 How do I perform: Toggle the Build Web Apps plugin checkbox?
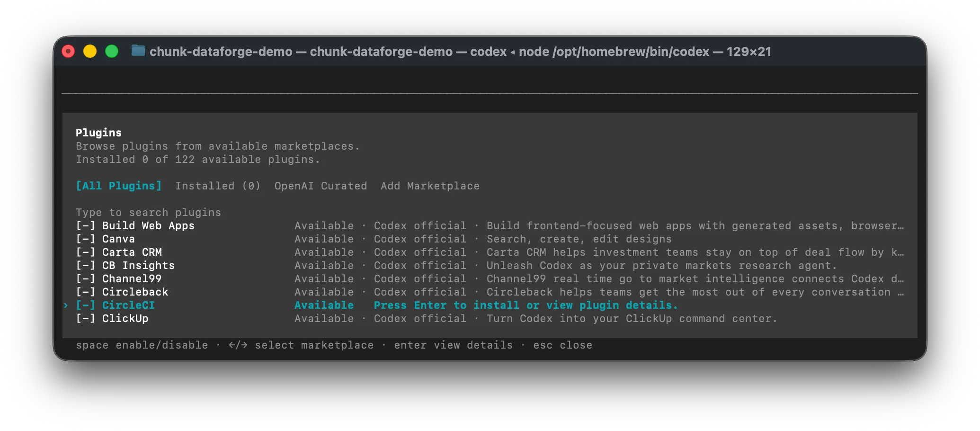click(86, 226)
